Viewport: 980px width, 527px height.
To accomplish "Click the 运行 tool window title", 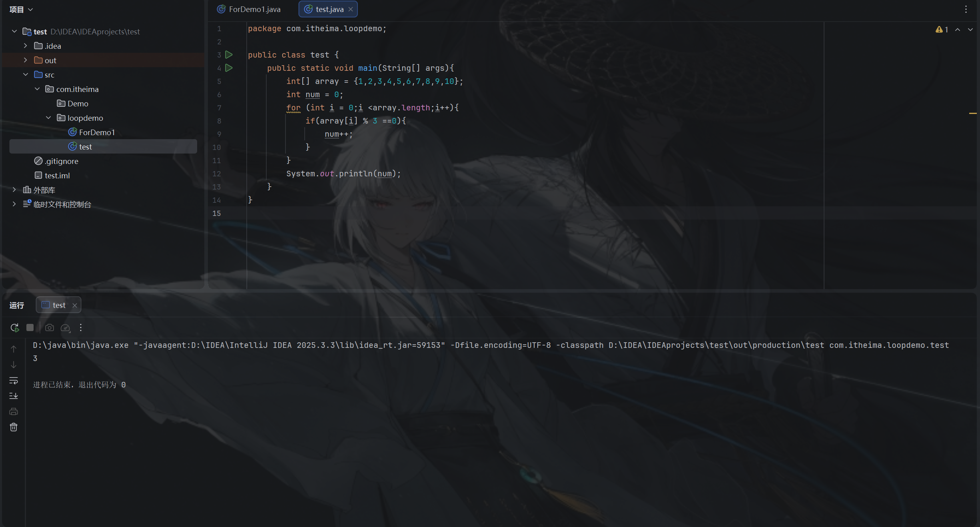I will point(17,305).
